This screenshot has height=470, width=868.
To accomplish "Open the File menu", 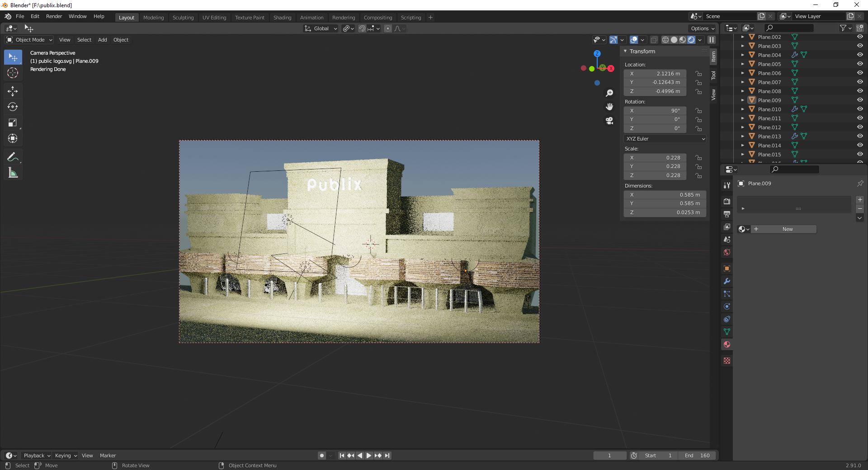I will pyautogui.click(x=20, y=16).
